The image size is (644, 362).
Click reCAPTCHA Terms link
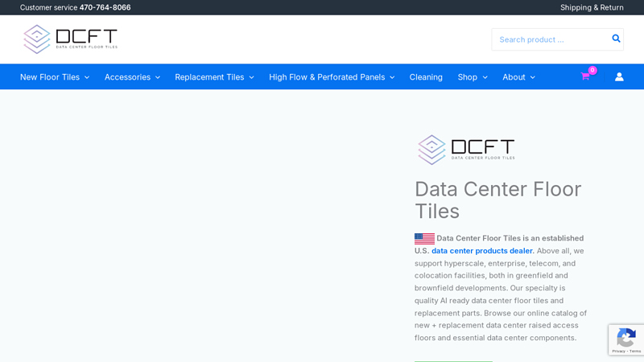(x=635, y=352)
